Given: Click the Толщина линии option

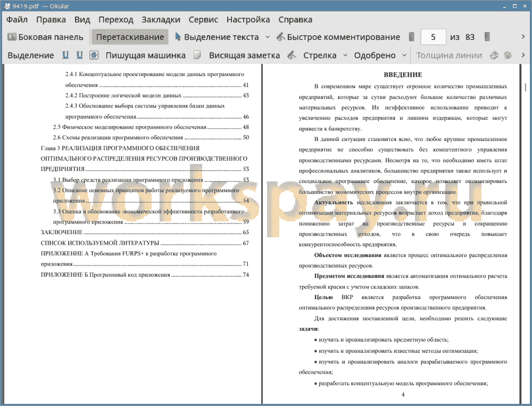Looking at the screenshot, I should [449, 55].
